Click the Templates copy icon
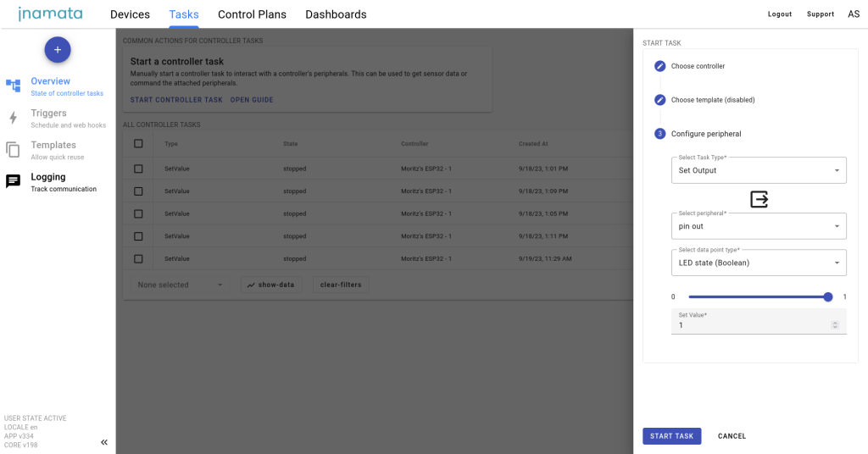Screen dimensions: 868x454 pyautogui.click(x=13, y=149)
